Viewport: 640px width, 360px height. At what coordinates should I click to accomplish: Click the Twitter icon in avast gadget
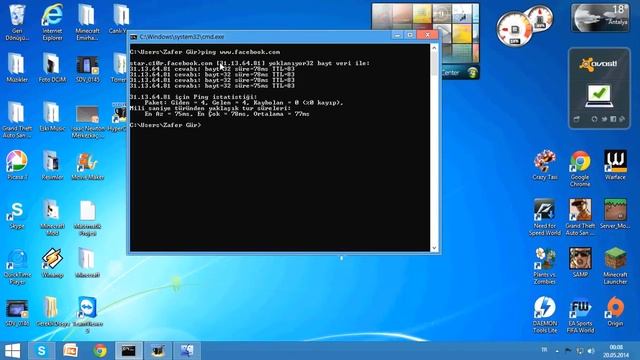[604, 119]
